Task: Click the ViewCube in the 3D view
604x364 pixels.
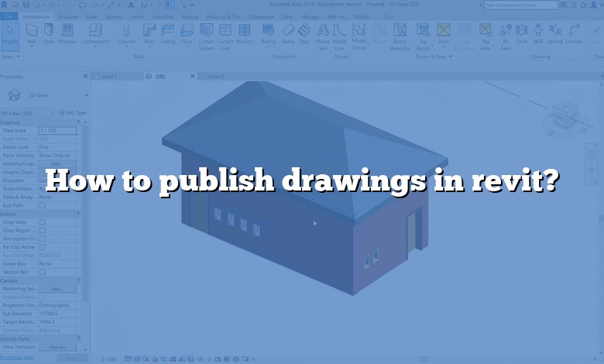Action: pyautogui.click(x=565, y=115)
